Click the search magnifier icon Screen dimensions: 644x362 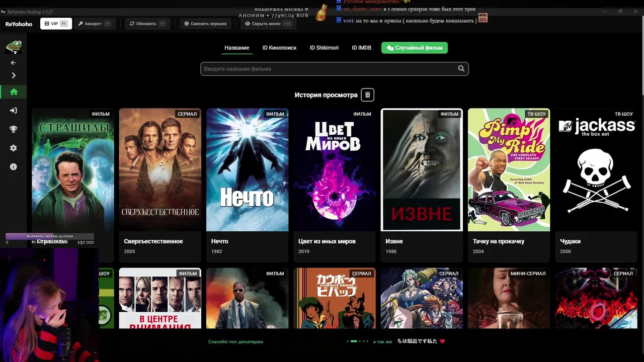click(461, 69)
